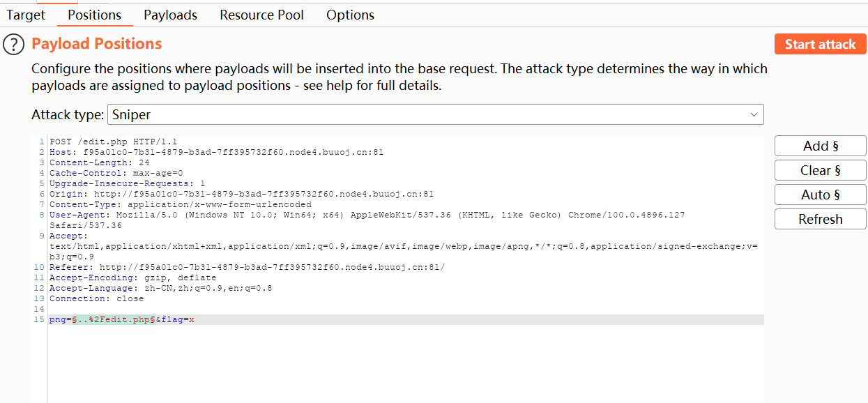
Task: Click the Content-Type header line
Action: click(180, 204)
